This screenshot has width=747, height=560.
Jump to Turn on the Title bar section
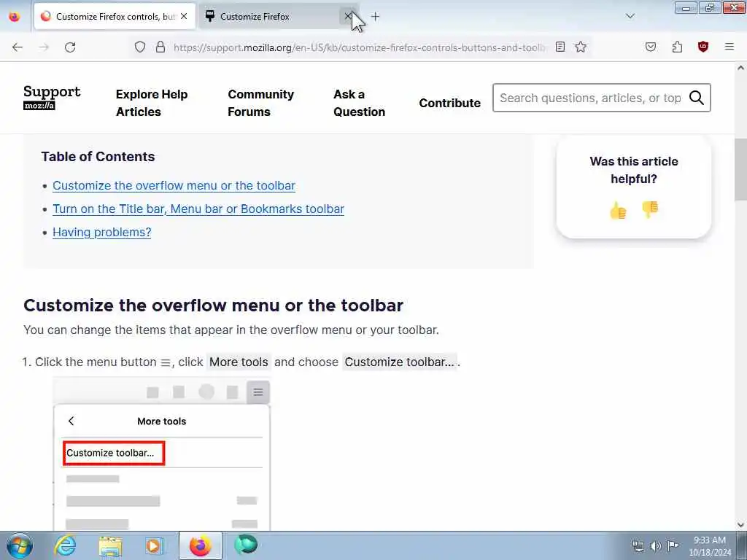point(198,209)
